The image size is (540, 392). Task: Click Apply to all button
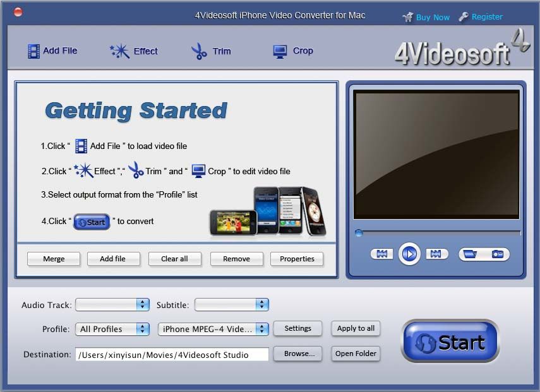356,328
